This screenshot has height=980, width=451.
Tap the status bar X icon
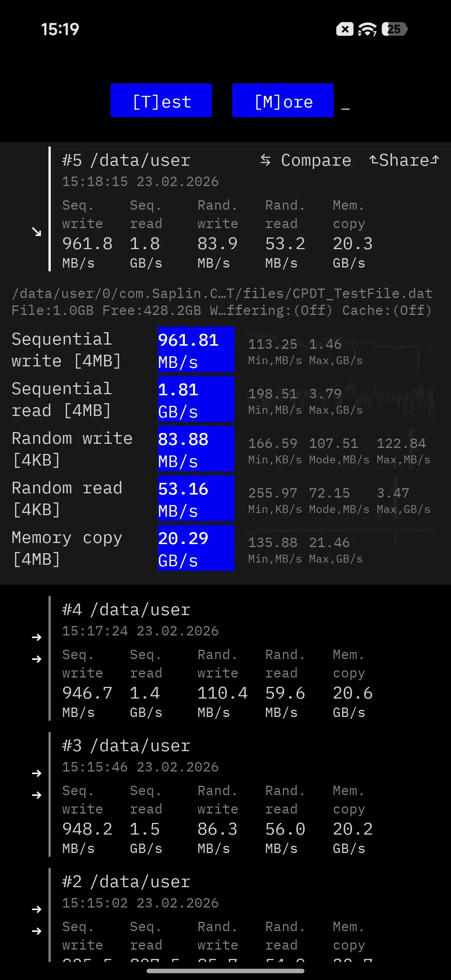click(x=344, y=29)
